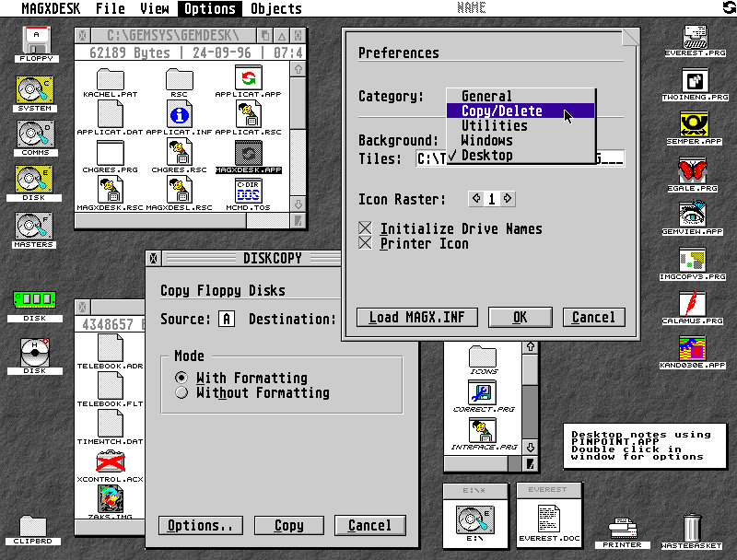Click the Copy button in DISKCOPY
737x560 pixels.
coord(288,525)
